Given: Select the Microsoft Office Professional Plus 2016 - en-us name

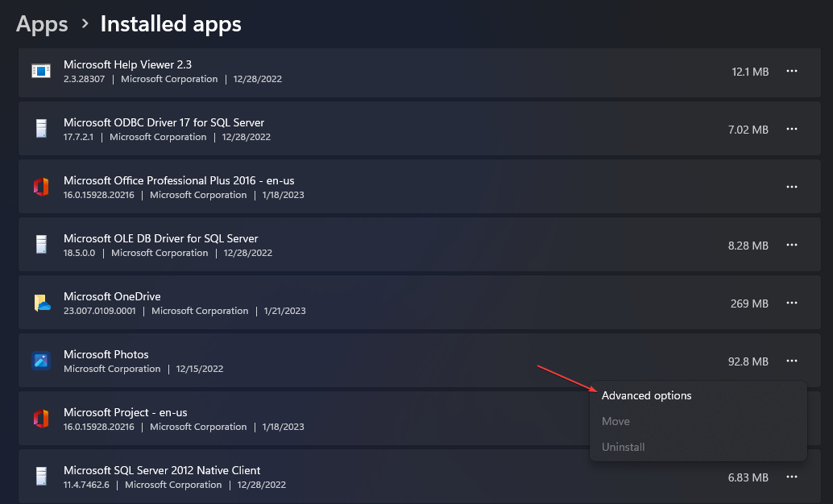Looking at the screenshot, I should click(179, 180).
